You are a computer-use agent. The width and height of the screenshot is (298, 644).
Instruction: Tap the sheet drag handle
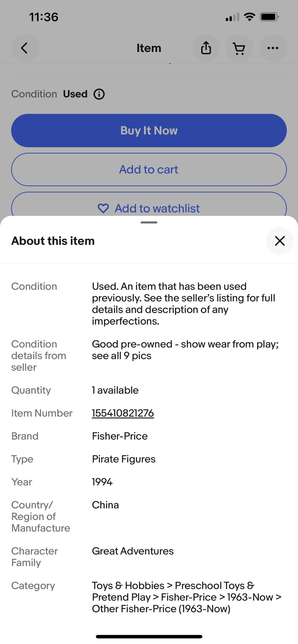tap(149, 222)
